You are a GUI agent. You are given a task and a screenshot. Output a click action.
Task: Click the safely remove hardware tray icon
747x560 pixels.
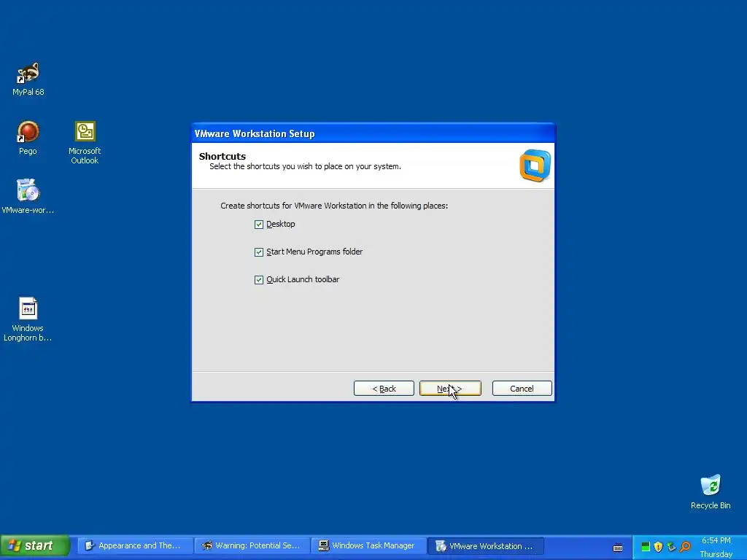tap(672, 547)
